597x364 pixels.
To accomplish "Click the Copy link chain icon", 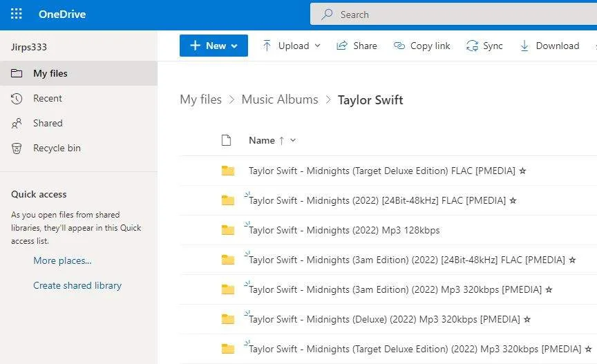I will [399, 46].
